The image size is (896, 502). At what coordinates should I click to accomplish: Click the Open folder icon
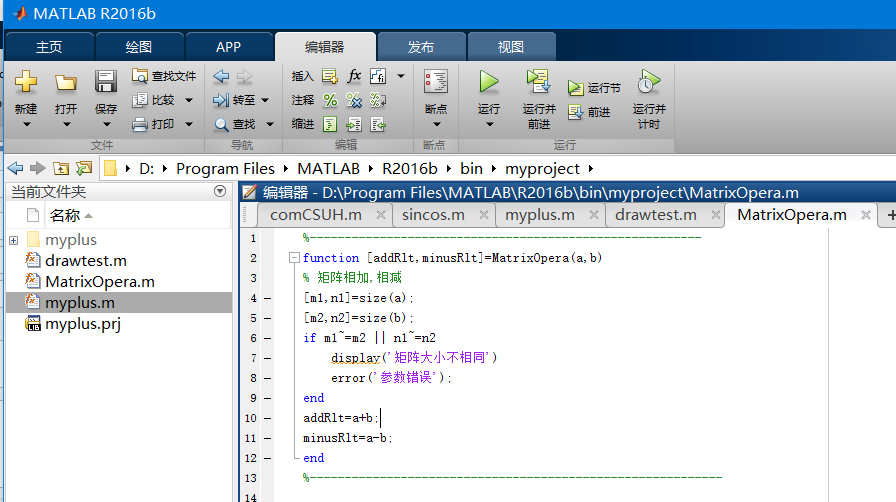tap(66, 82)
